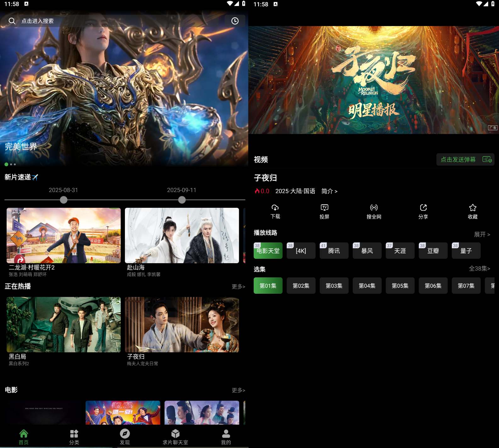This screenshot has height=448, width=499.
Task: Click the 新片速递 section title
Action: [x=21, y=177]
